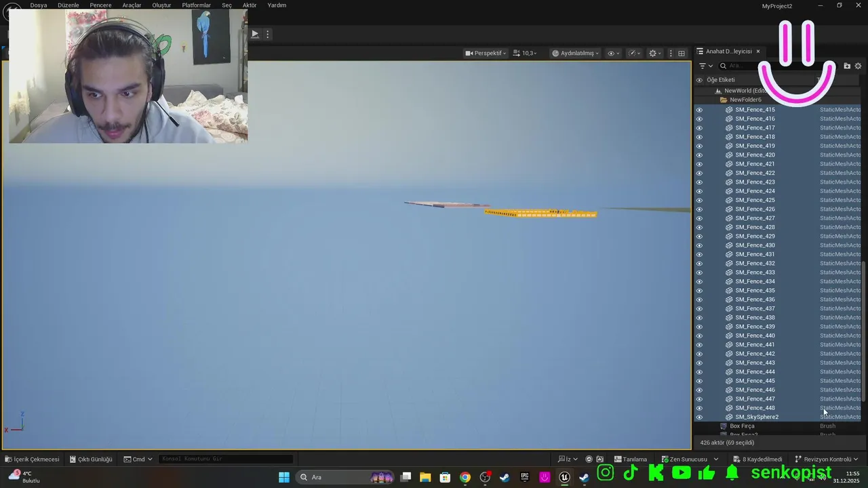This screenshot has height=488, width=868.
Task: Open the Cmd console type dropdown
Action: coord(138,459)
